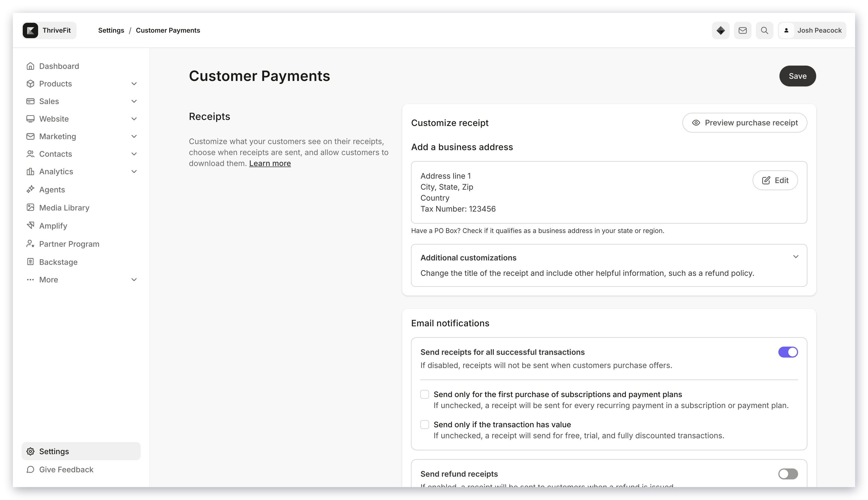Click the Amplify send icon
Screen dimensions: 868x500
pyautogui.click(x=30, y=225)
